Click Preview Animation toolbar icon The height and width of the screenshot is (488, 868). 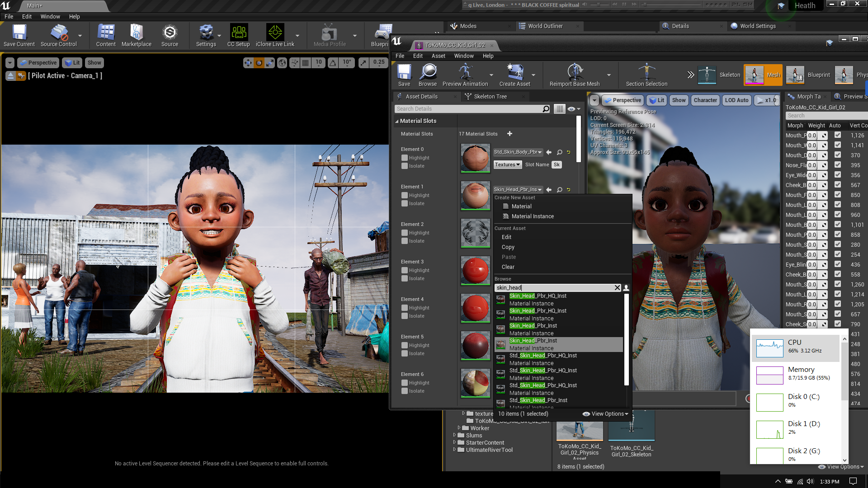coord(465,75)
